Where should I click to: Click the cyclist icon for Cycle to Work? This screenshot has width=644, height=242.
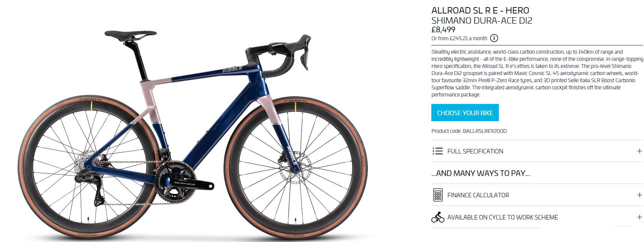click(x=438, y=217)
